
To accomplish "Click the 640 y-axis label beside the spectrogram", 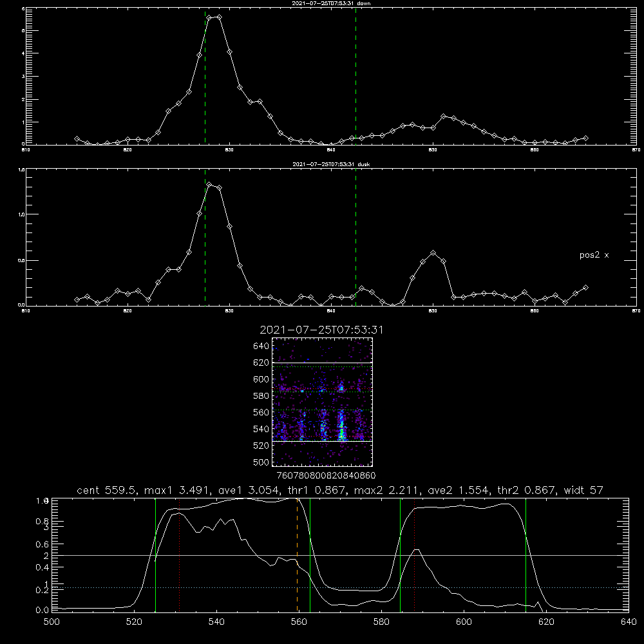I will point(261,346).
